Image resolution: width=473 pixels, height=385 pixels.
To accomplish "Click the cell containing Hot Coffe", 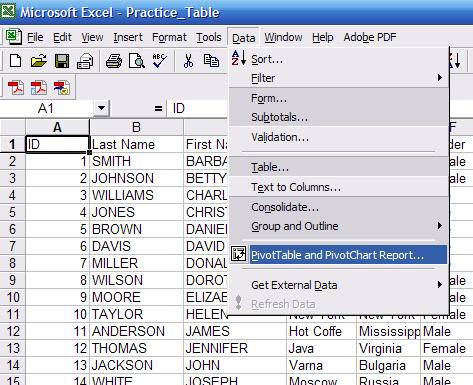I will (321, 331).
